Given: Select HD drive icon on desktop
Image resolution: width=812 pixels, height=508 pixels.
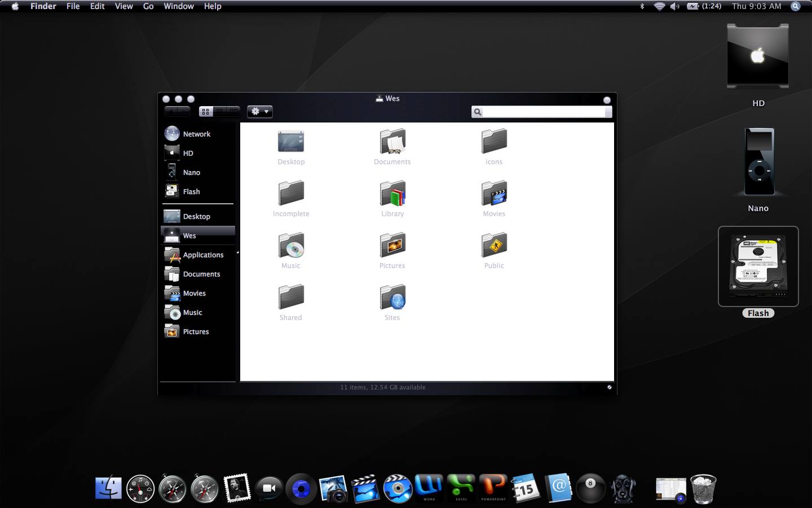Looking at the screenshot, I should pos(758,56).
